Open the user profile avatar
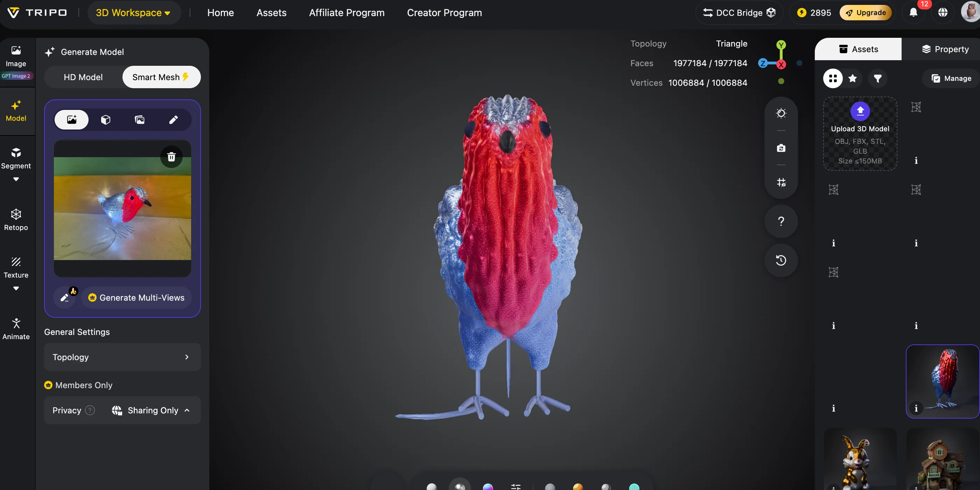This screenshot has height=490, width=980. point(971,12)
